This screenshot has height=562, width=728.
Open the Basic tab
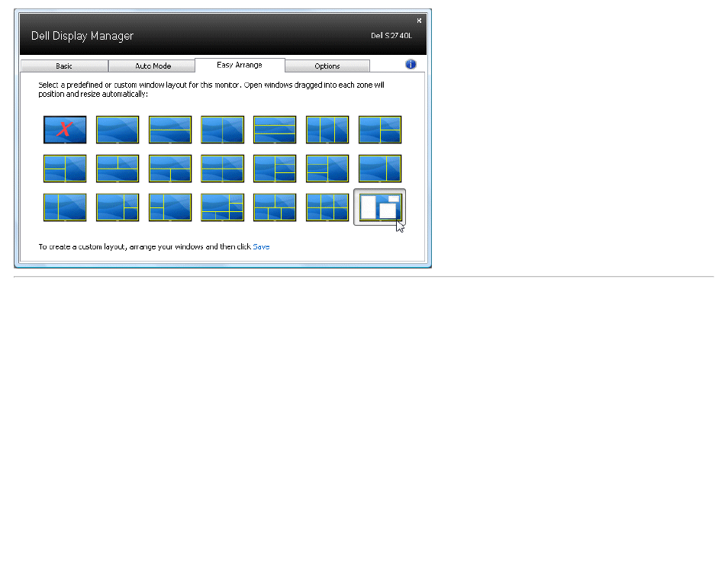(x=64, y=66)
